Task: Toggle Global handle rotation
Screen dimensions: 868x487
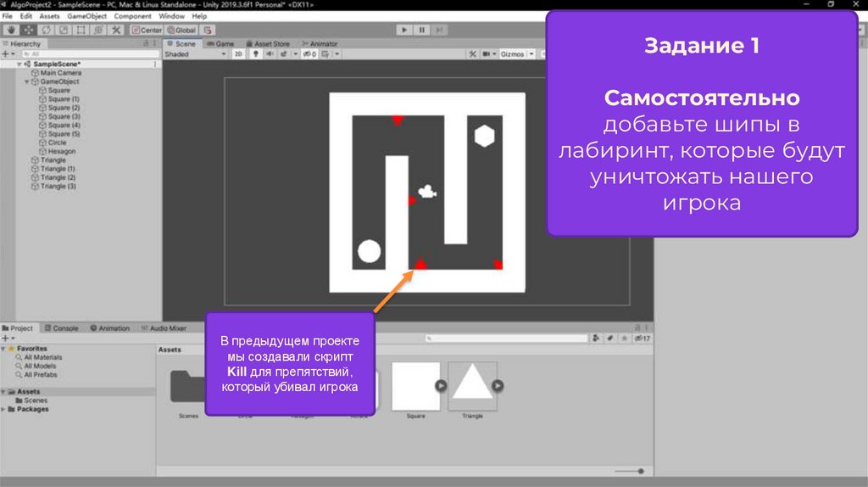Action: [181, 30]
